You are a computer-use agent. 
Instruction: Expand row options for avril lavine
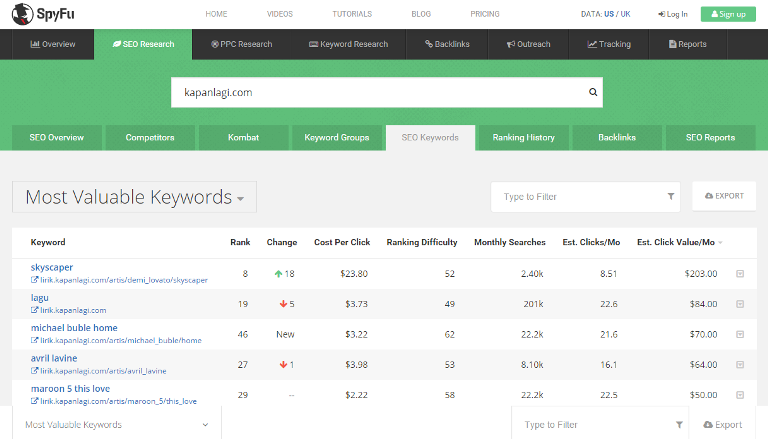[x=740, y=365]
